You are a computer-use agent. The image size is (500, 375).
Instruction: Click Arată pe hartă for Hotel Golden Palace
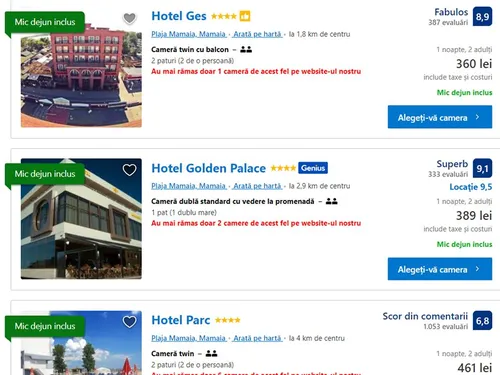pyautogui.click(x=258, y=186)
